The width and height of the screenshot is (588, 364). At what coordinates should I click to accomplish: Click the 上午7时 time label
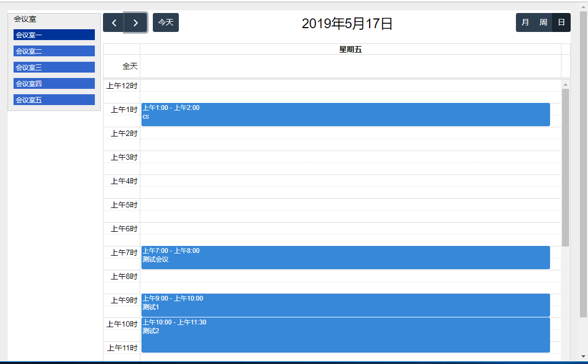point(124,252)
